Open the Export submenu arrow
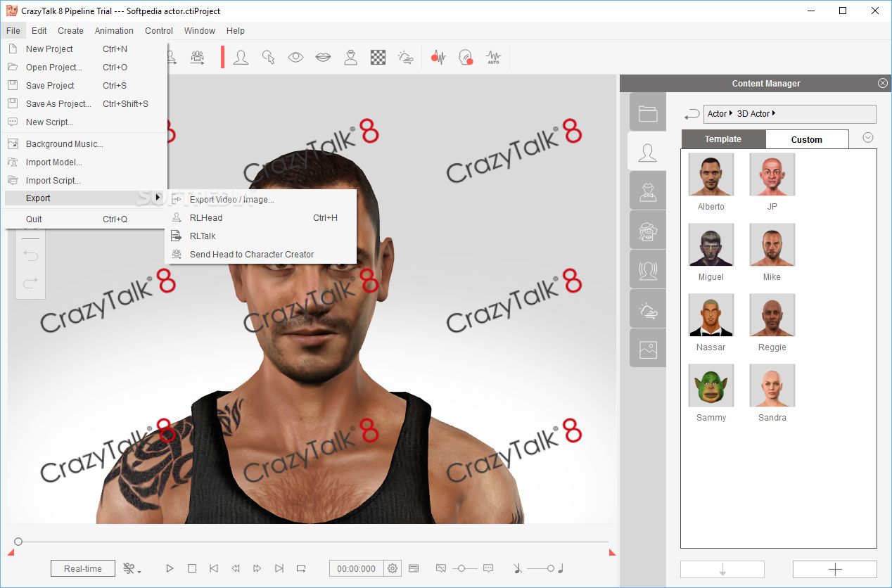The width and height of the screenshot is (892, 588). (158, 198)
